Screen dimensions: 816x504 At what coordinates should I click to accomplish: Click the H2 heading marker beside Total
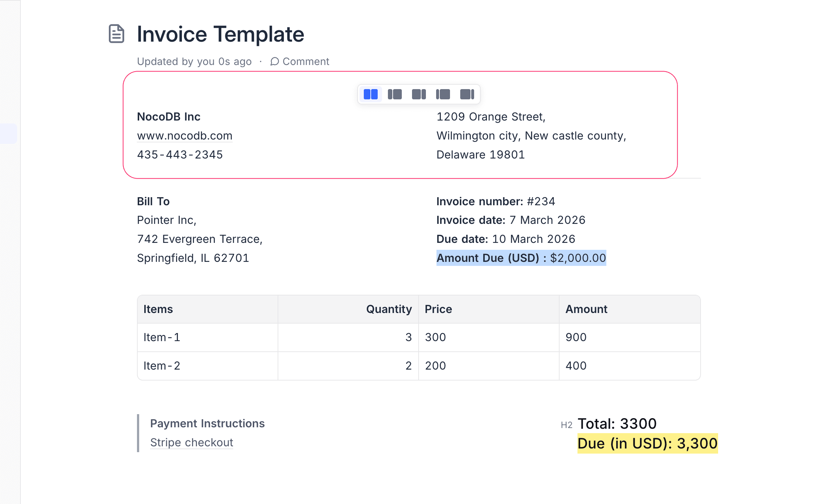(x=566, y=425)
